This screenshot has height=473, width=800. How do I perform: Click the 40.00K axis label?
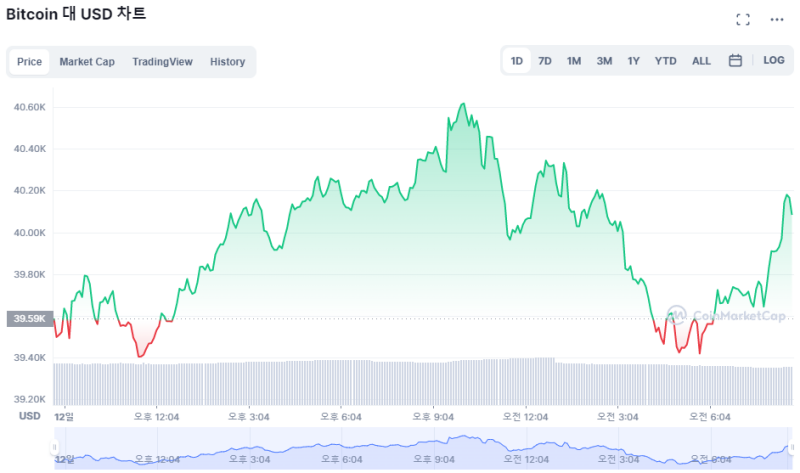tap(30, 233)
